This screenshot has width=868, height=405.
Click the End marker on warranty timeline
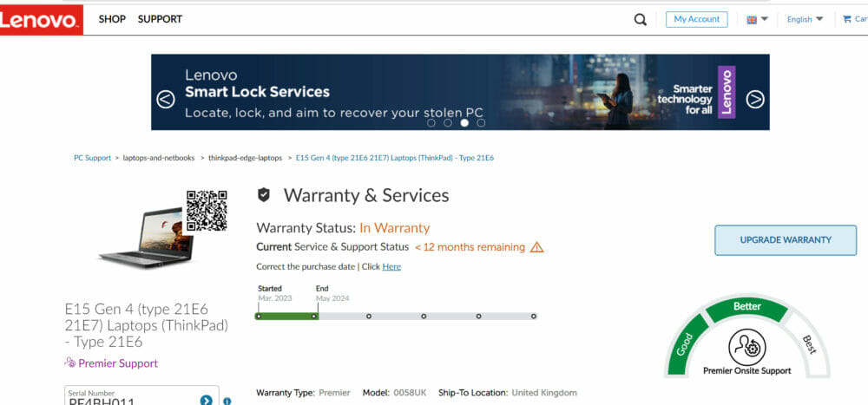[314, 317]
